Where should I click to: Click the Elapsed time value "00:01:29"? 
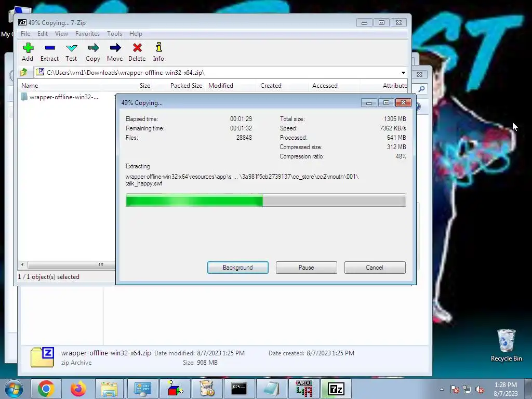point(241,119)
